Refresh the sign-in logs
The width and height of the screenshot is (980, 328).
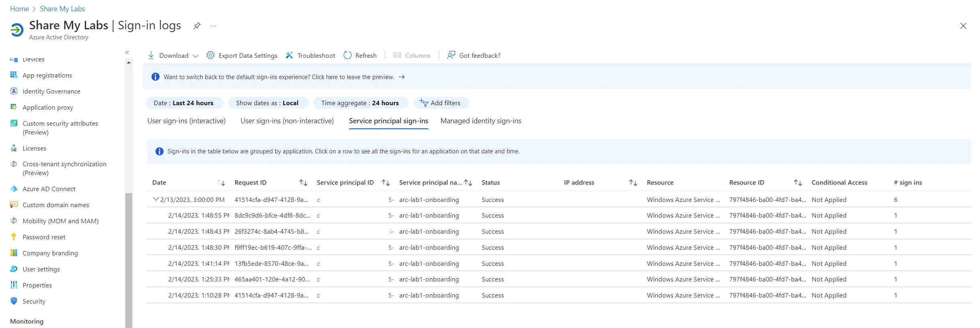360,55
